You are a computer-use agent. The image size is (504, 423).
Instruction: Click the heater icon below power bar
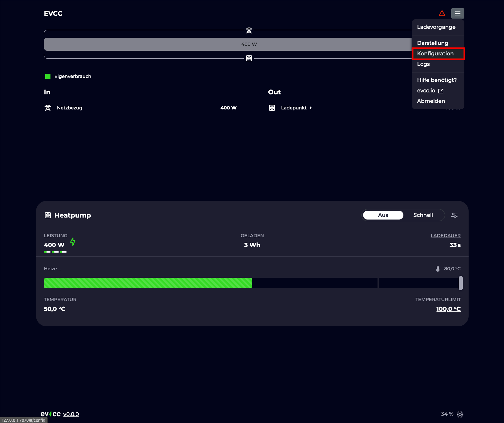(x=249, y=58)
